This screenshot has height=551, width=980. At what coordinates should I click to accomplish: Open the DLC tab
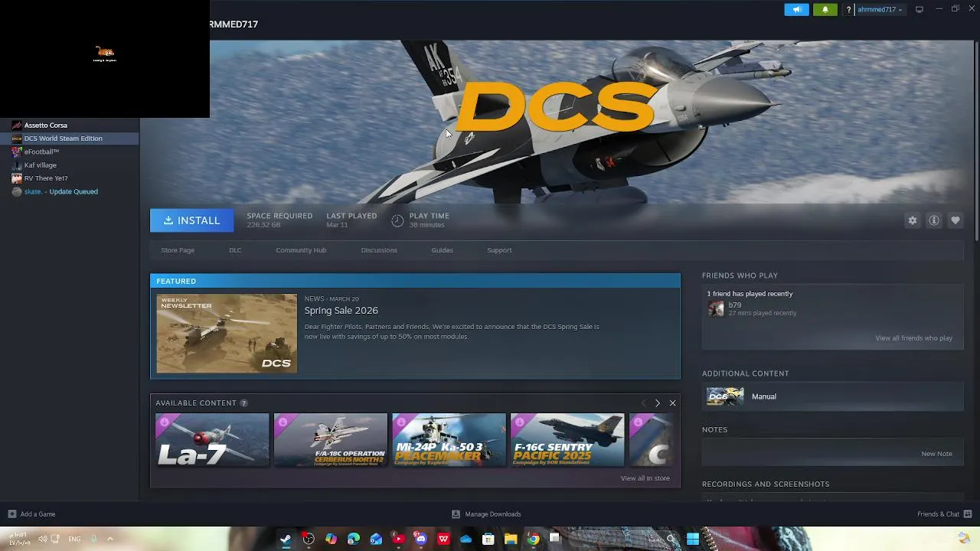pyautogui.click(x=235, y=250)
